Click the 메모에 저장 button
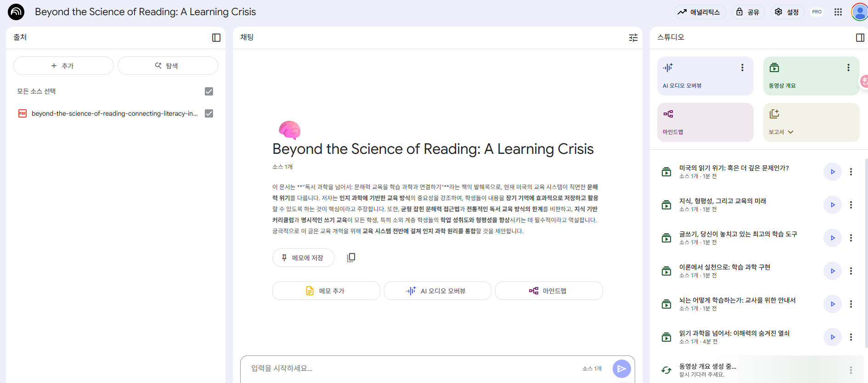 coord(303,258)
